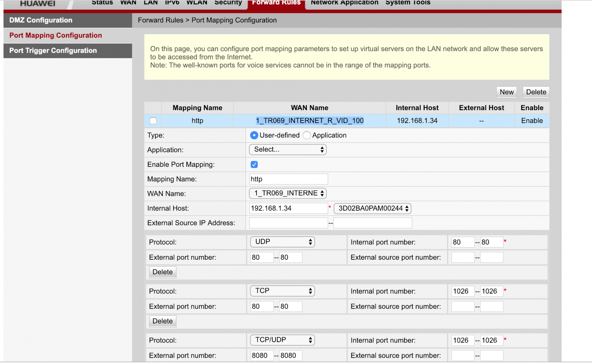
Task: Click the Mapping Name input field
Action: click(x=288, y=179)
